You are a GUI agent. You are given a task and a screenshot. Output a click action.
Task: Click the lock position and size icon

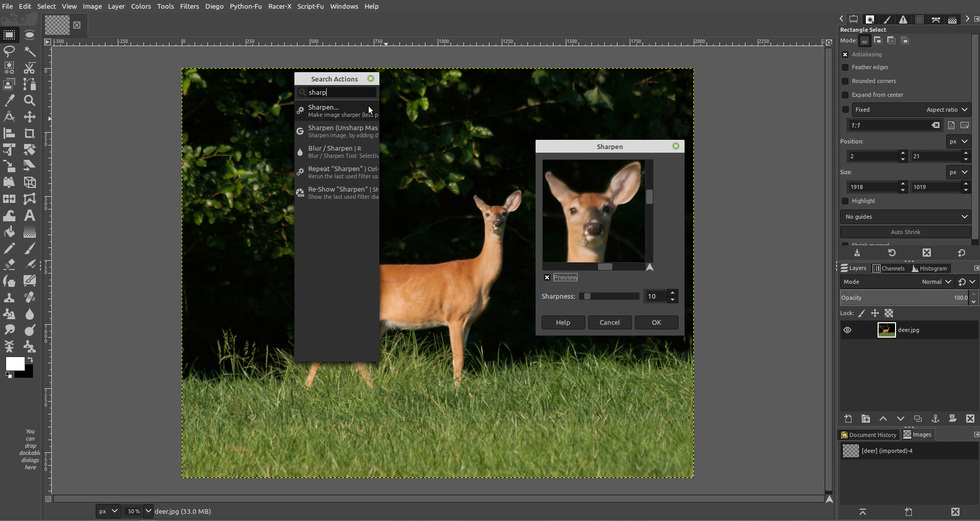click(875, 313)
